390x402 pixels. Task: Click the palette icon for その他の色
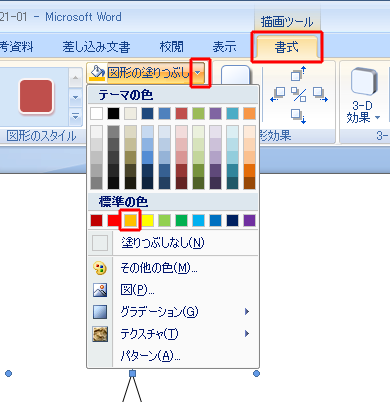pyautogui.click(x=100, y=268)
